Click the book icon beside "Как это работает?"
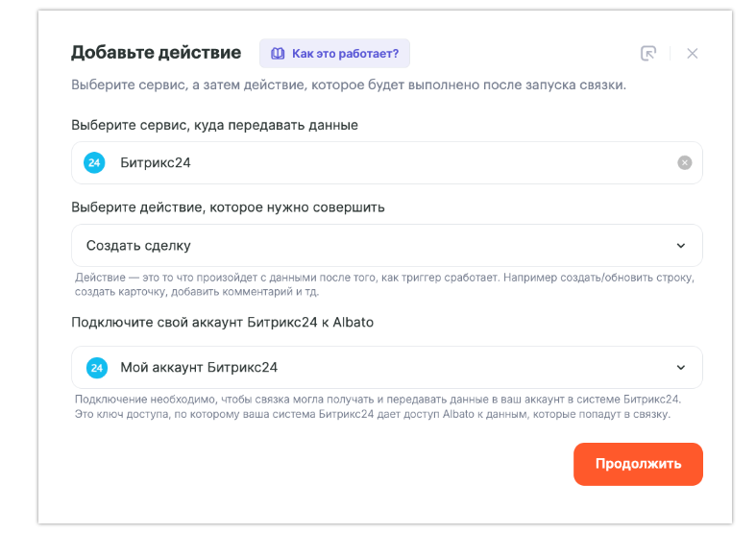756x534 pixels. tap(278, 54)
